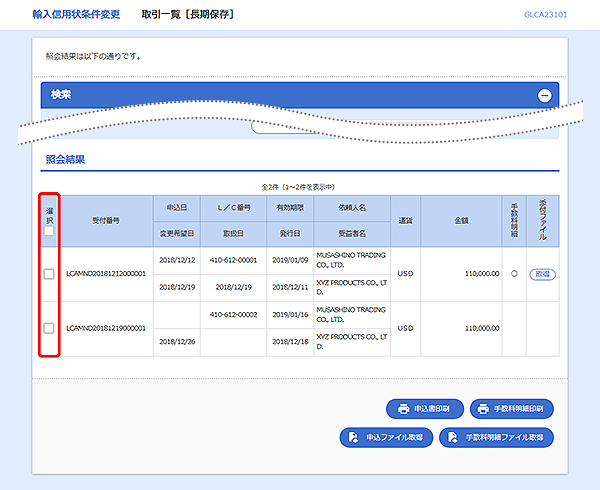Click application date 2018/12/12
This screenshot has width=600, height=490.
coord(177,260)
